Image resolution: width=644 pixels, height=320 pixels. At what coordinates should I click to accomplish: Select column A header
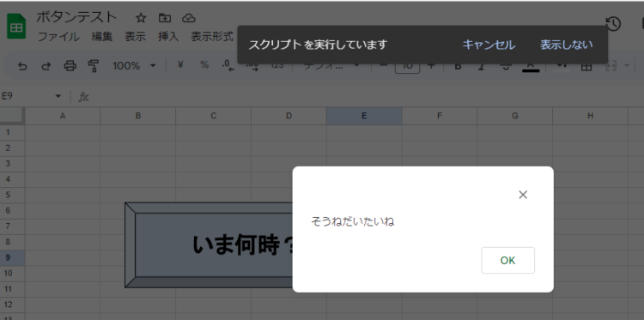pos(63,116)
